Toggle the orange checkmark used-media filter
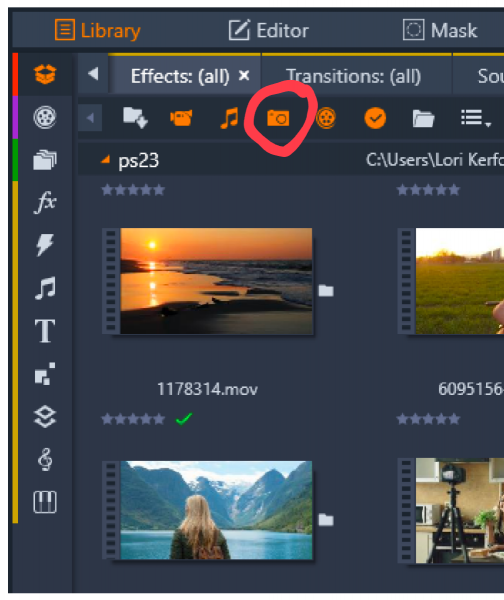The height and width of the screenshot is (600, 504). [375, 118]
